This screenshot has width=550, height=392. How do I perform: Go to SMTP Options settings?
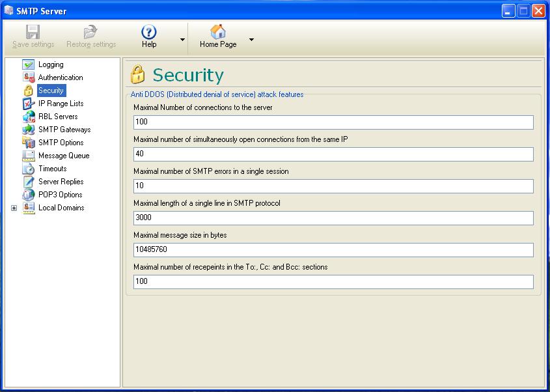coord(61,143)
